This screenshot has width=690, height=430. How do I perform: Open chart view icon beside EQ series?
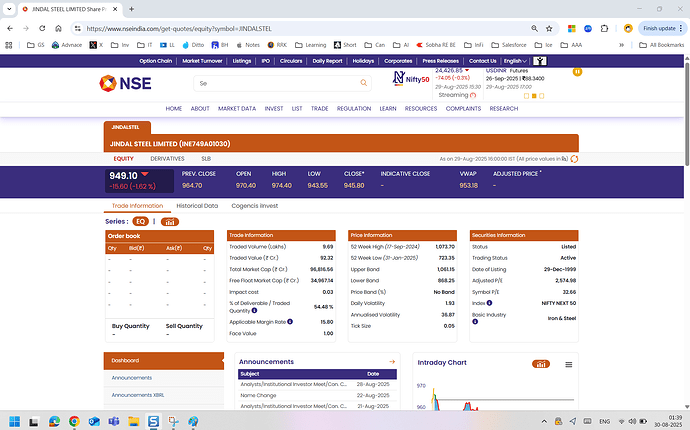click(170, 222)
